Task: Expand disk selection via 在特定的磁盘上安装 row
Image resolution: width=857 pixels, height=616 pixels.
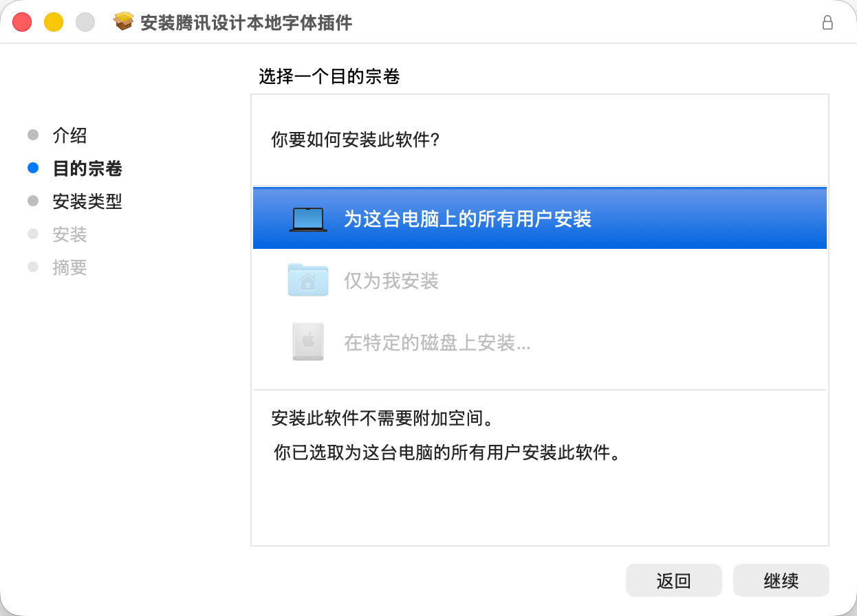Action: tap(436, 342)
